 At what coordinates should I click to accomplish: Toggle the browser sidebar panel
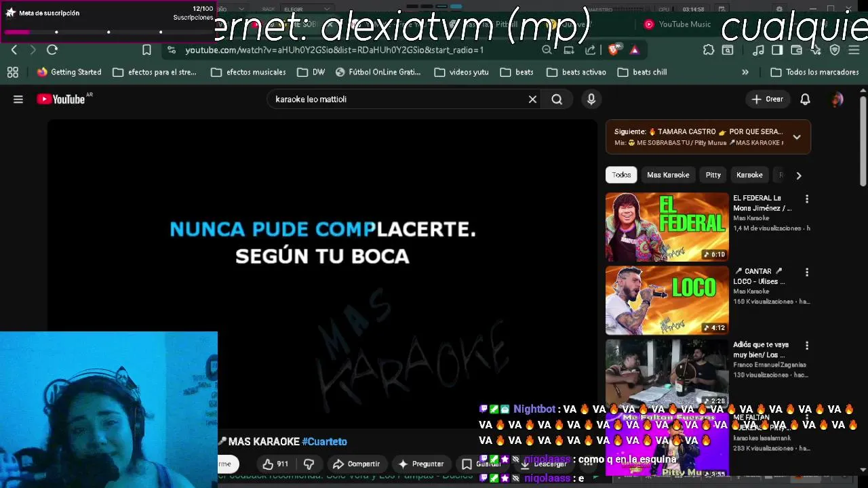777,50
